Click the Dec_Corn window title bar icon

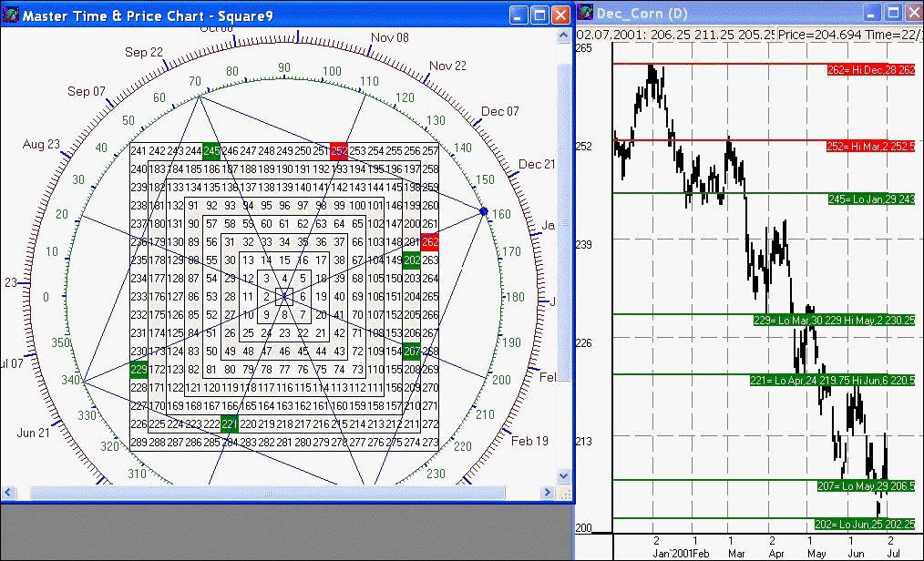584,14
